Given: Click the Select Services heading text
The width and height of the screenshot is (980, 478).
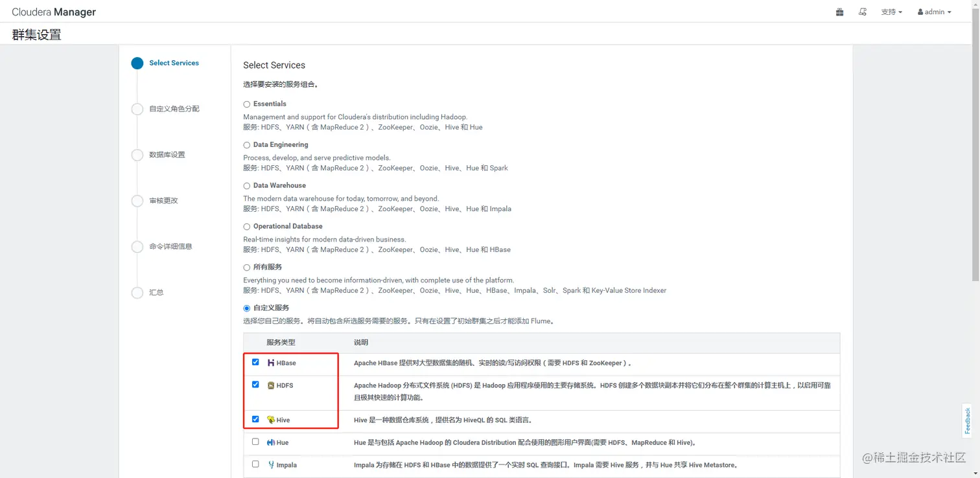Looking at the screenshot, I should pos(274,65).
